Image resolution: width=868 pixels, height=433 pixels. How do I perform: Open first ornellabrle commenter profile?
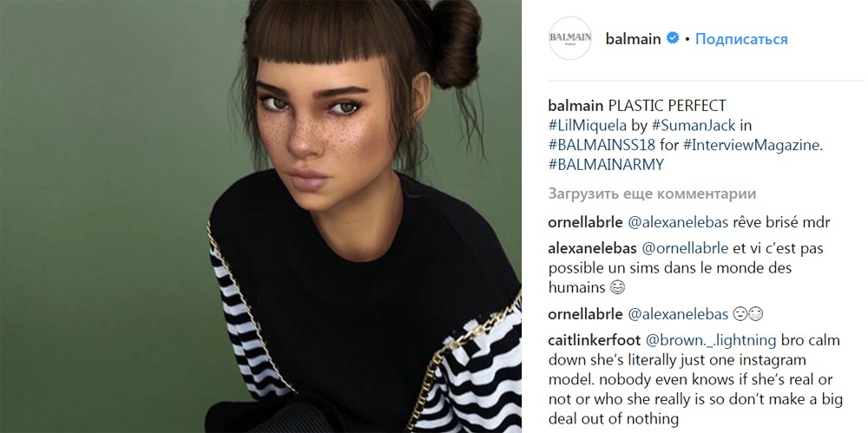click(x=585, y=223)
